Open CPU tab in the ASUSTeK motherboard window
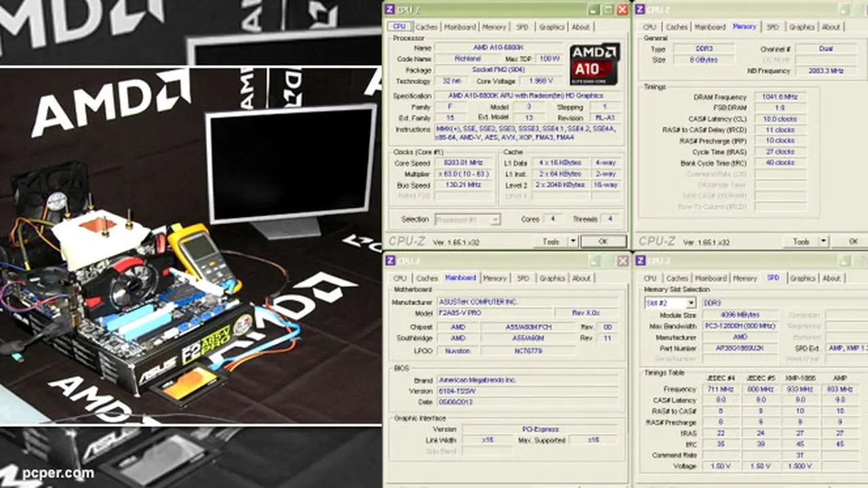The height and width of the screenshot is (488, 868). tap(400, 279)
